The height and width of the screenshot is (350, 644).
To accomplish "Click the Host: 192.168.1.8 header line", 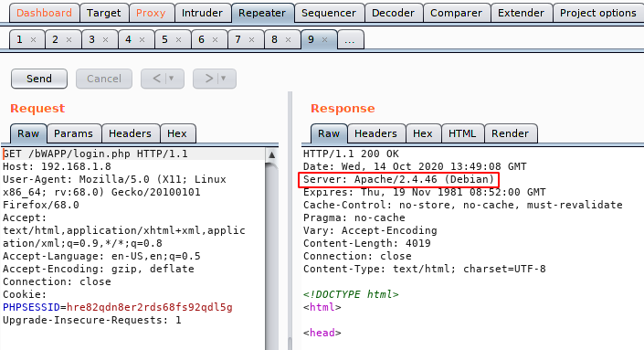I will tap(57, 166).
